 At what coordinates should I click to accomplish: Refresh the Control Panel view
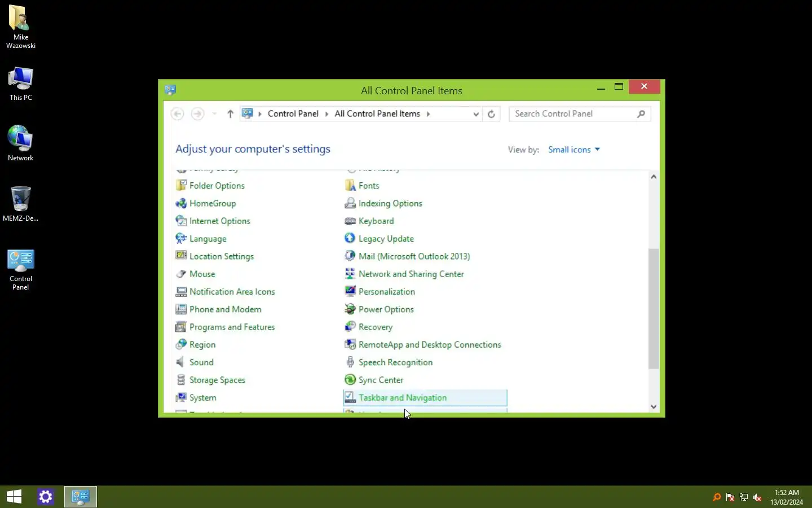pos(491,114)
